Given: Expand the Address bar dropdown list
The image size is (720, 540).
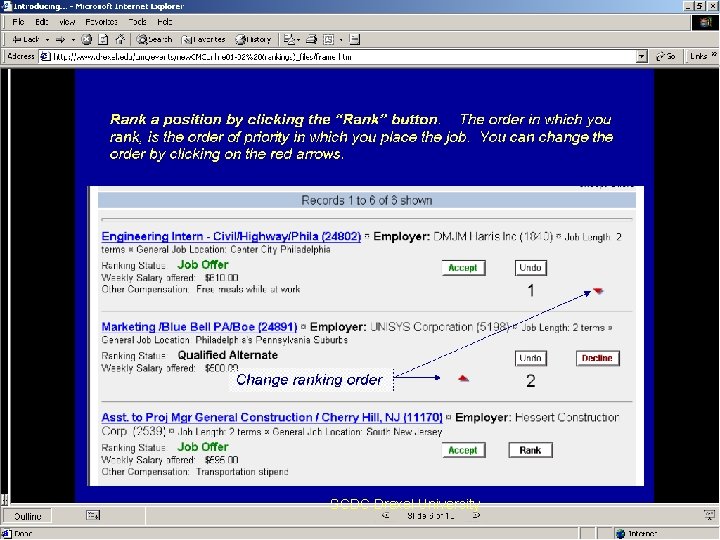Looking at the screenshot, I should pos(641,57).
